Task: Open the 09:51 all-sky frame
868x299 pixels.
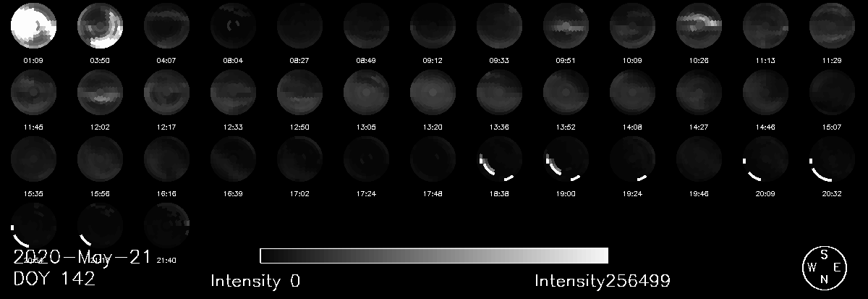Action: click(x=566, y=26)
